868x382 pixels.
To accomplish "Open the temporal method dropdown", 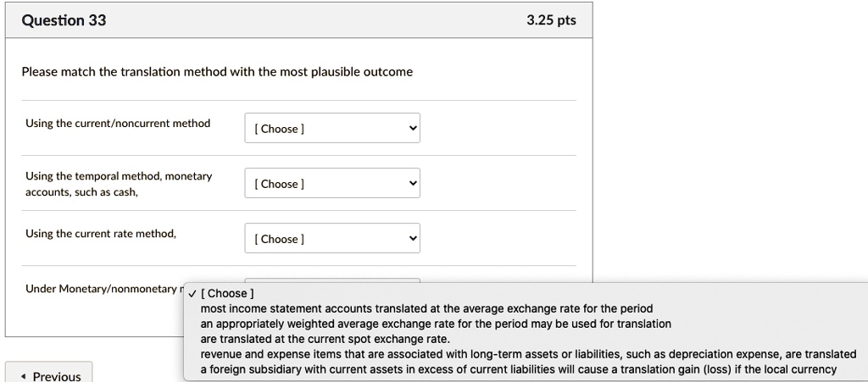I will pos(331,184).
